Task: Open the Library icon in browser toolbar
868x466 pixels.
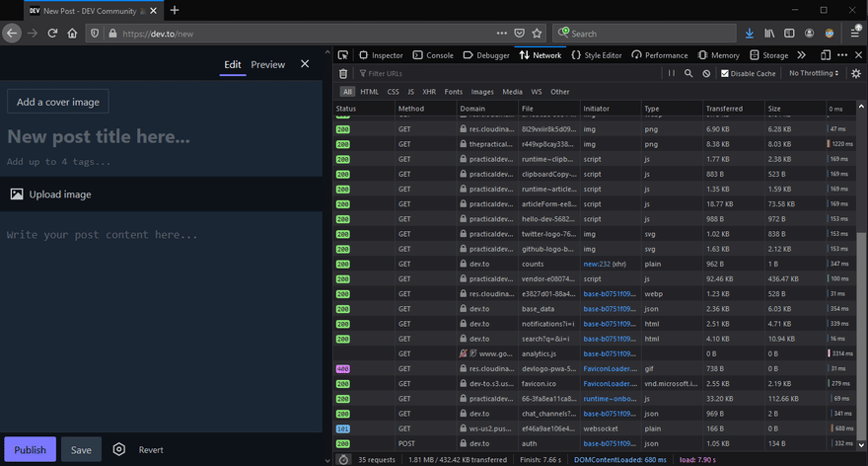Action: point(769,34)
